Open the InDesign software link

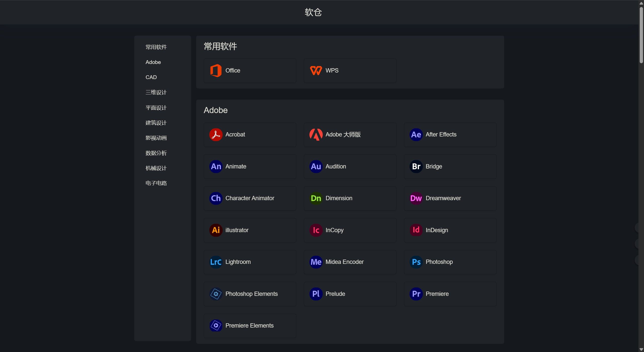(436, 230)
